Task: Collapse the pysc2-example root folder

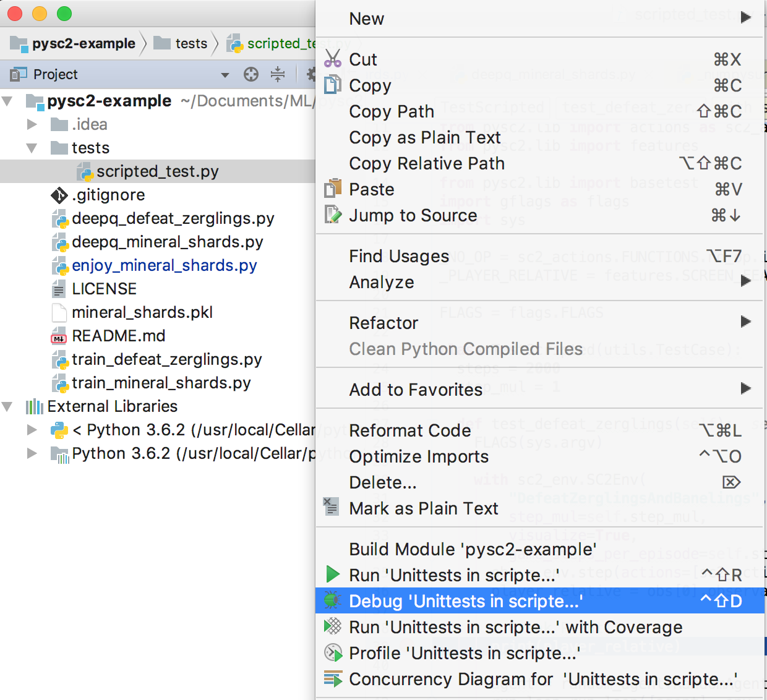Action: 8,101
